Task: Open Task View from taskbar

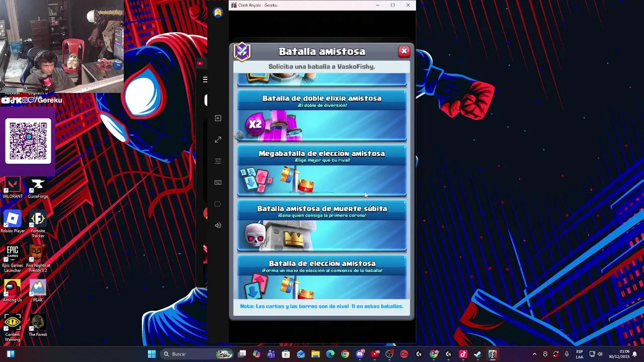Action: [x=242, y=354]
